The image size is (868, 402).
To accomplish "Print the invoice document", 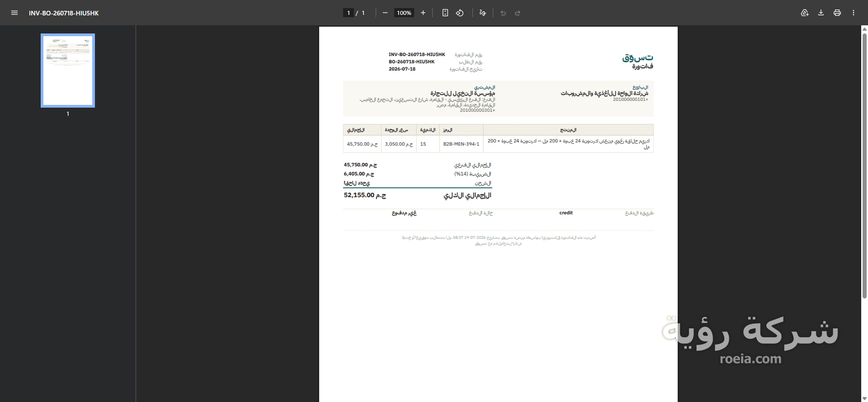I will (x=837, y=13).
